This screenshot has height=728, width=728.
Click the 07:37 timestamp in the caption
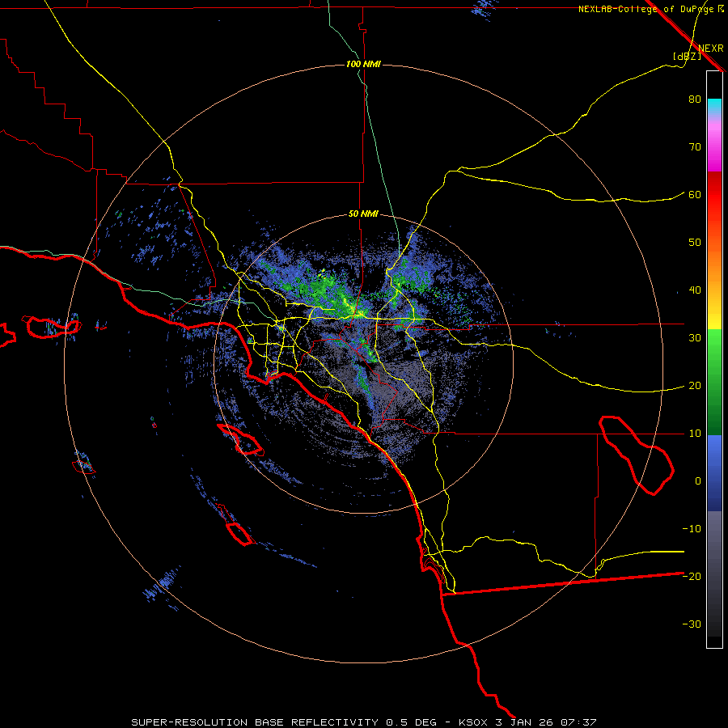click(x=578, y=722)
